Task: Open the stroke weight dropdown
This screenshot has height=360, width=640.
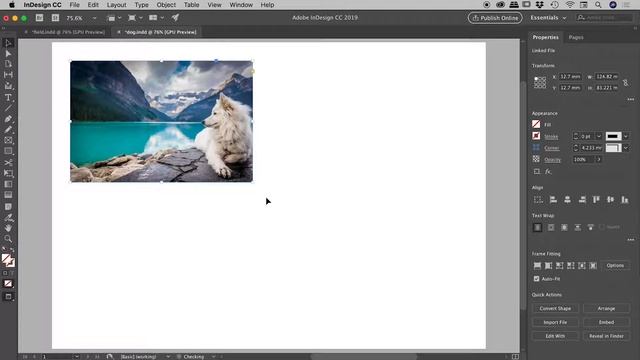Action: [599, 136]
